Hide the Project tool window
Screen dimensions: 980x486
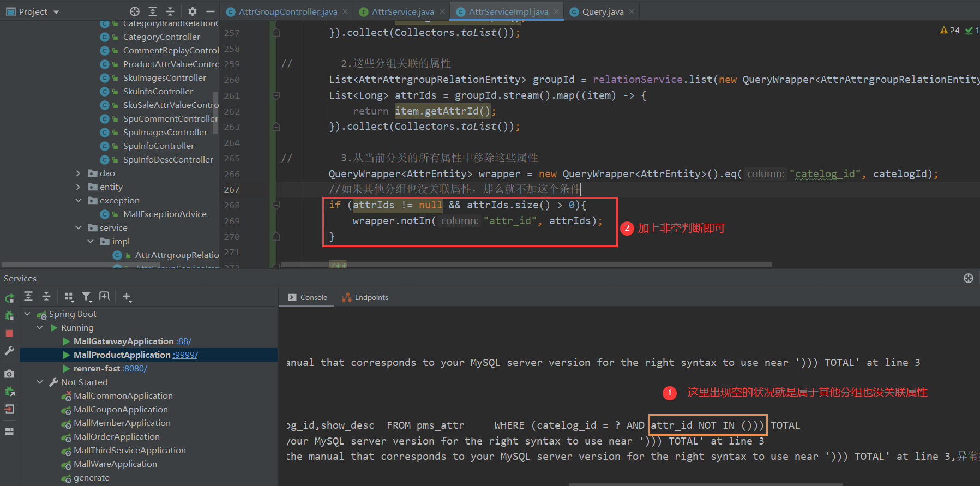211,11
